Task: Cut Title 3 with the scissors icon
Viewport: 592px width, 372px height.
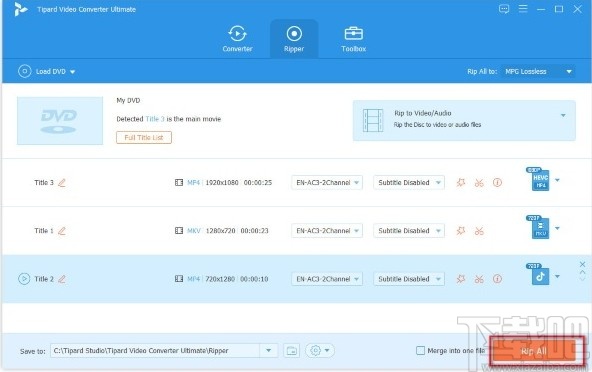Action: [x=479, y=183]
